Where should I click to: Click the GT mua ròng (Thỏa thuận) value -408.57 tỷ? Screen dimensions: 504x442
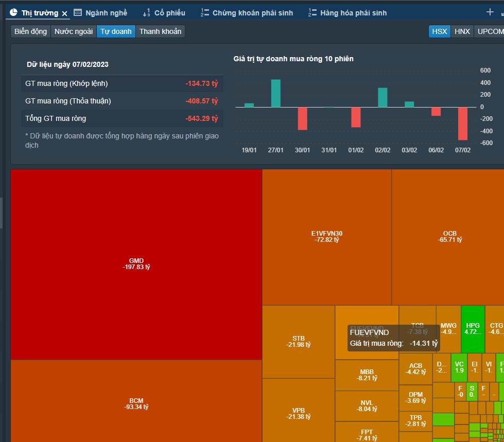201,101
